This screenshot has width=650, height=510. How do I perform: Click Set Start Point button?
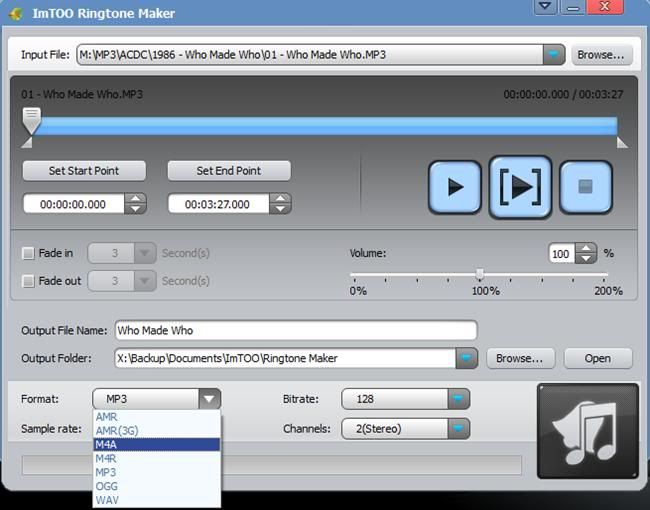pos(84,171)
